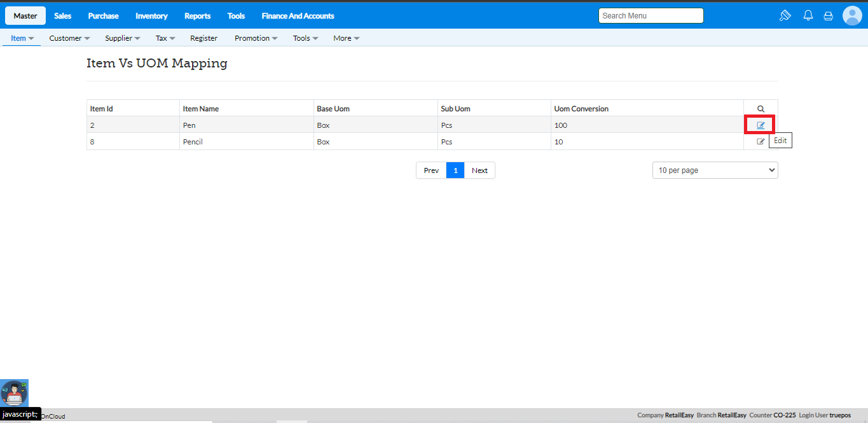Click the edit icon for Pencil row
Screen dimensions: 868x423
tap(761, 142)
